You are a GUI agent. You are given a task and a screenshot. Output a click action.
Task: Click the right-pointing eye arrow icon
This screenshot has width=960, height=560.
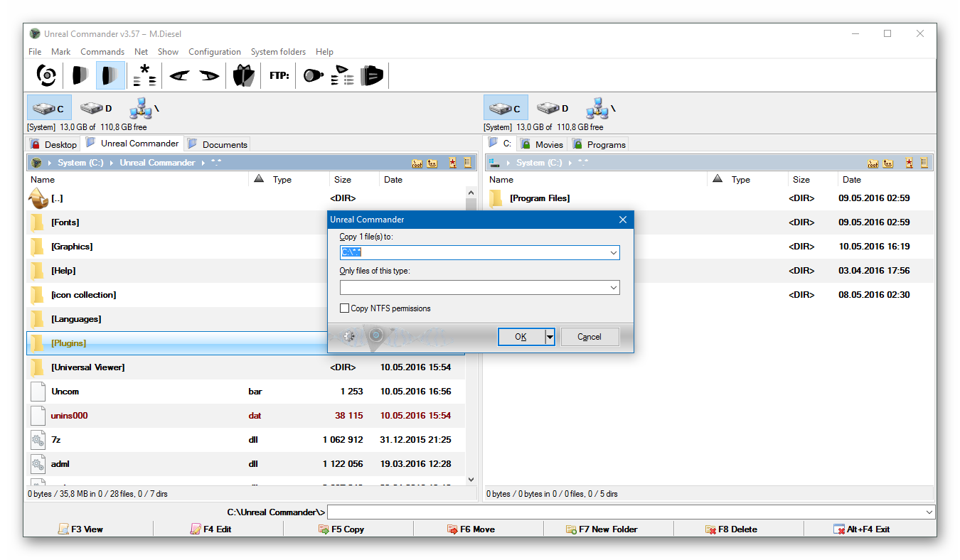point(209,75)
